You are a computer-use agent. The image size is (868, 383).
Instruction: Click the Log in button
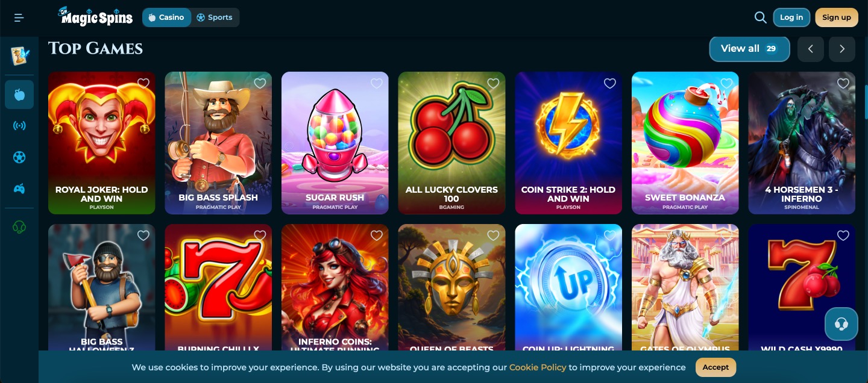click(x=791, y=17)
